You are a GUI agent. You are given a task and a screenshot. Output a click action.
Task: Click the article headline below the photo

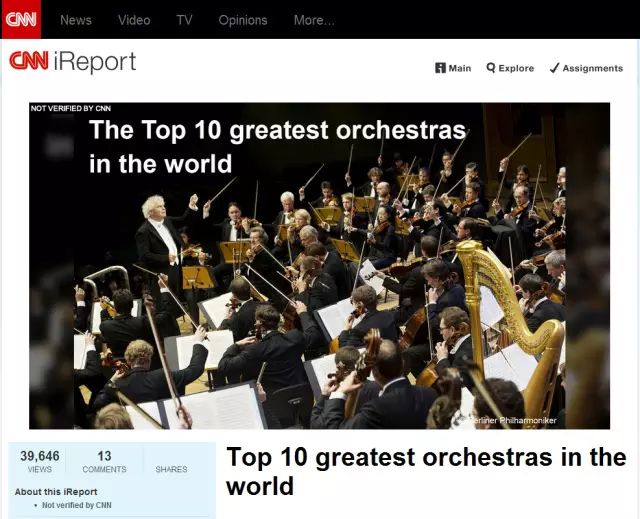(x=426, y=472)
